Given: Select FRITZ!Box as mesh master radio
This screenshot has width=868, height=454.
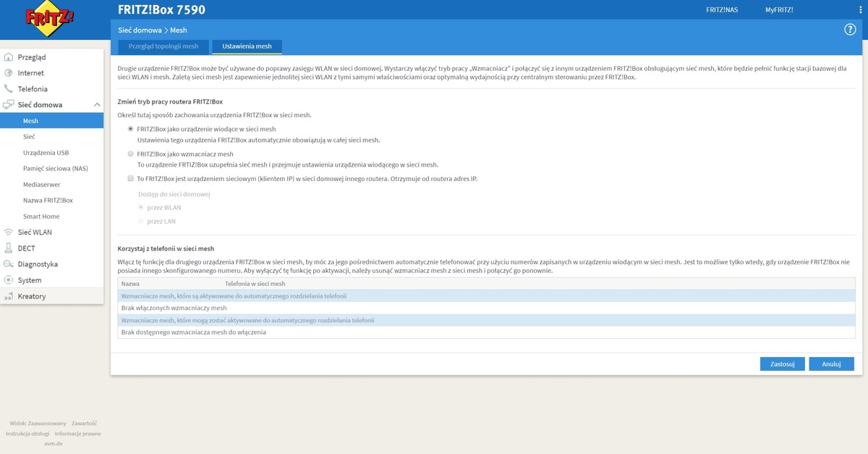Looking at the screenshot, I should tap(130, 129).
